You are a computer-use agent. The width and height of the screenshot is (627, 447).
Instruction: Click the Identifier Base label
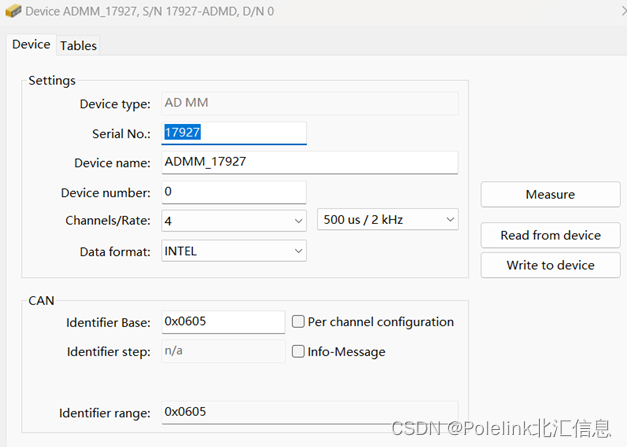(x=108, y=322)
